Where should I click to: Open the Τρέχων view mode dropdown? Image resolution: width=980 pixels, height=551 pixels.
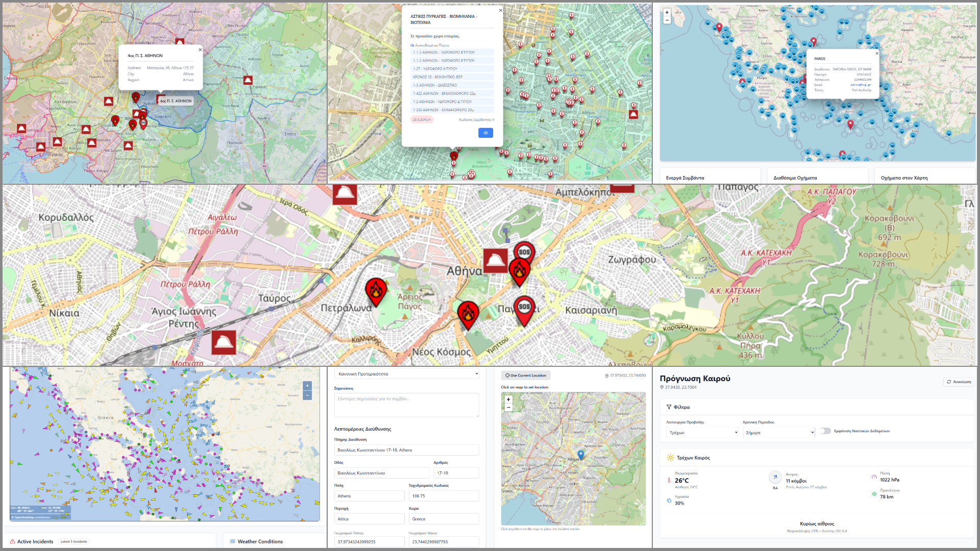click(x=703, y=432)
